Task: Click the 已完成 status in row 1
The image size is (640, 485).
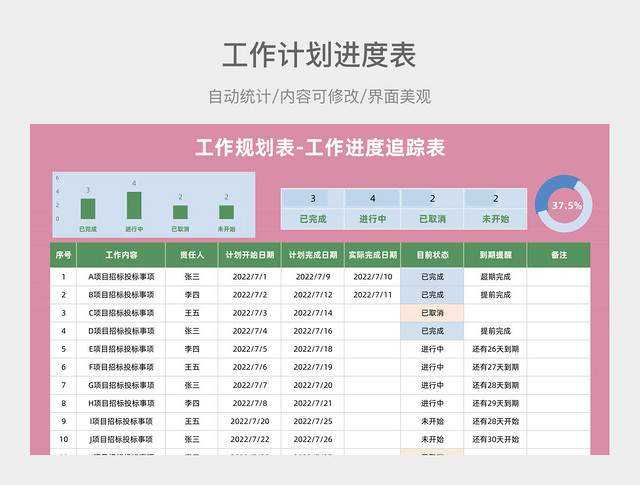Action: tap(432, 277)
